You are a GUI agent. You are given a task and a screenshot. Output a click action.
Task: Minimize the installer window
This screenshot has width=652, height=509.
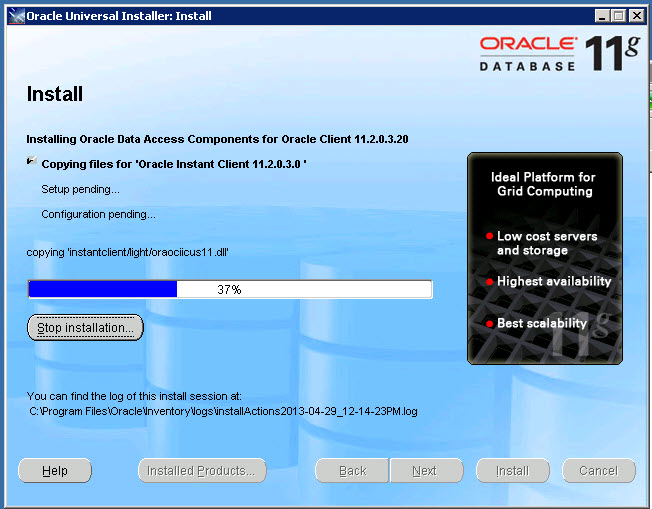coord(602,16)
